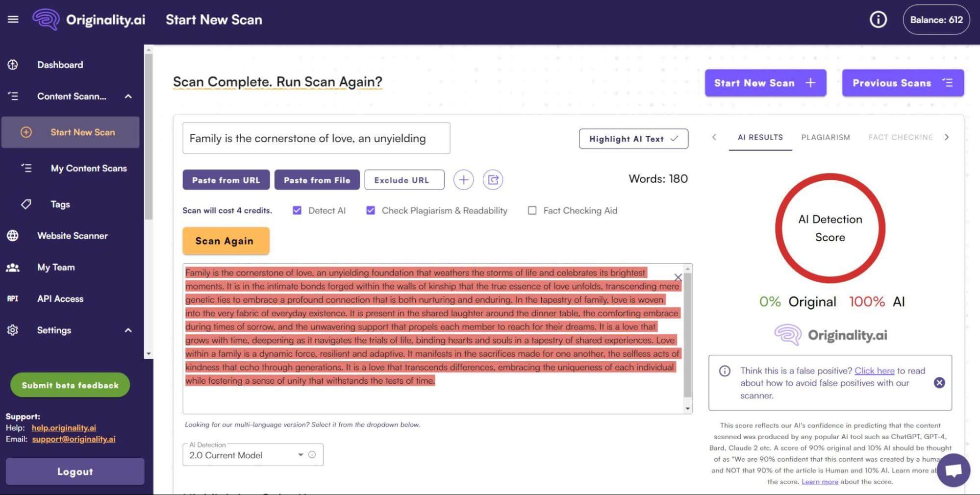Click the Originality.ai brain logo

point(46,20)
